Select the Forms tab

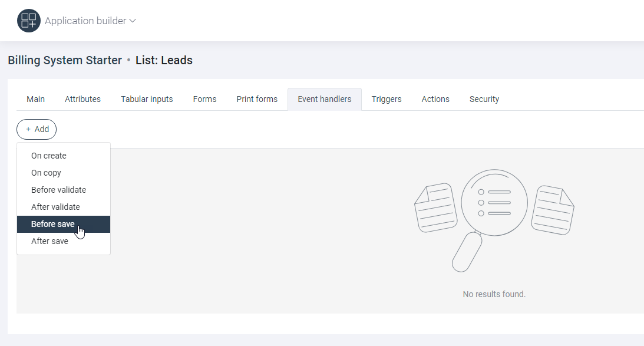pos(204,99)
